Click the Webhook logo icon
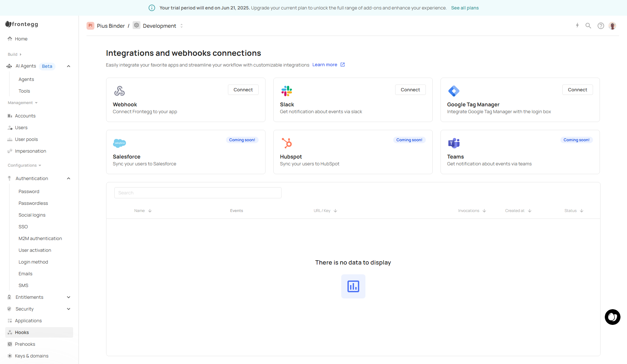 pyautogui.click(x=120, y=91)
